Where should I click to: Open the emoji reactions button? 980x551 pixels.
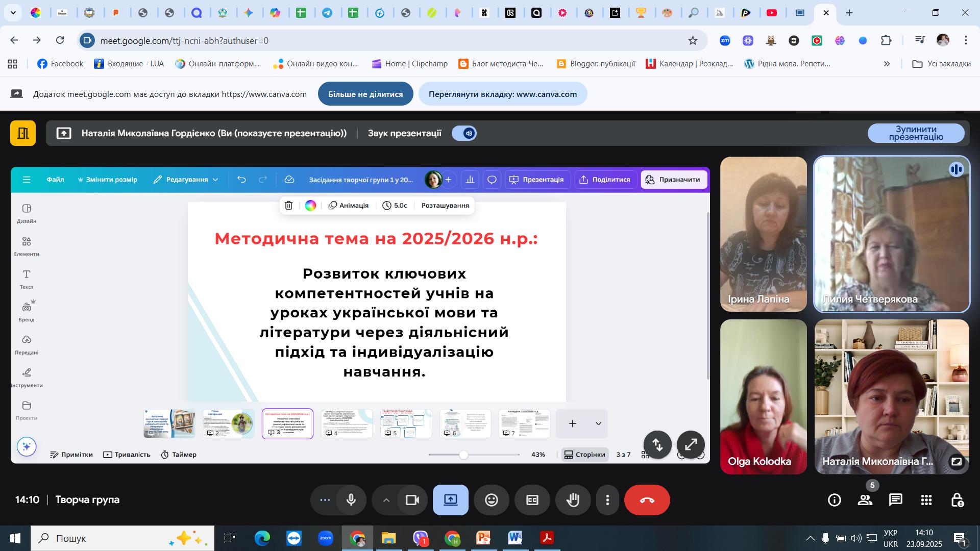(491, 500)
